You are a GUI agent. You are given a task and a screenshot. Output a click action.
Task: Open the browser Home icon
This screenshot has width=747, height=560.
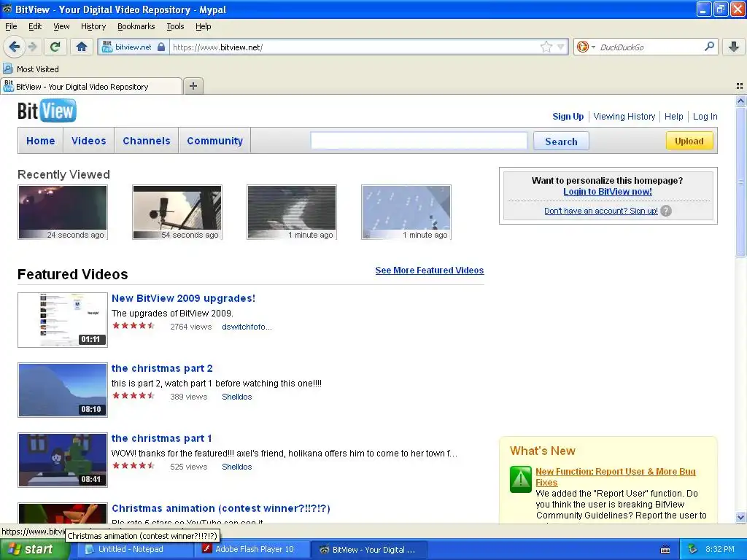82,47
